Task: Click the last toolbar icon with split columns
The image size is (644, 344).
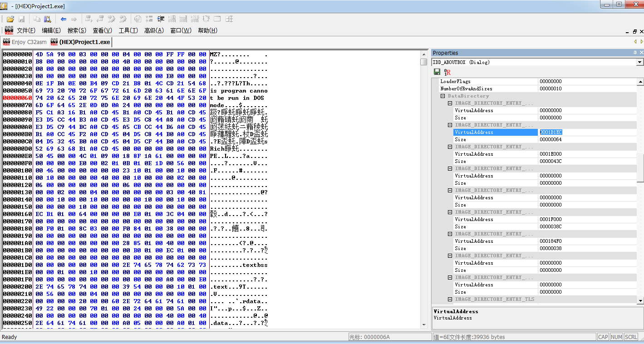Action: [x=229, y=19]
